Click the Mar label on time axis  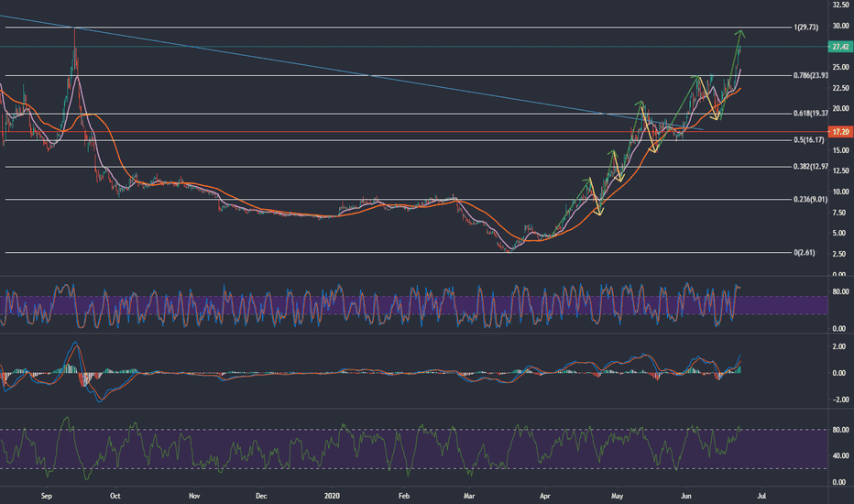coord(469,496)
